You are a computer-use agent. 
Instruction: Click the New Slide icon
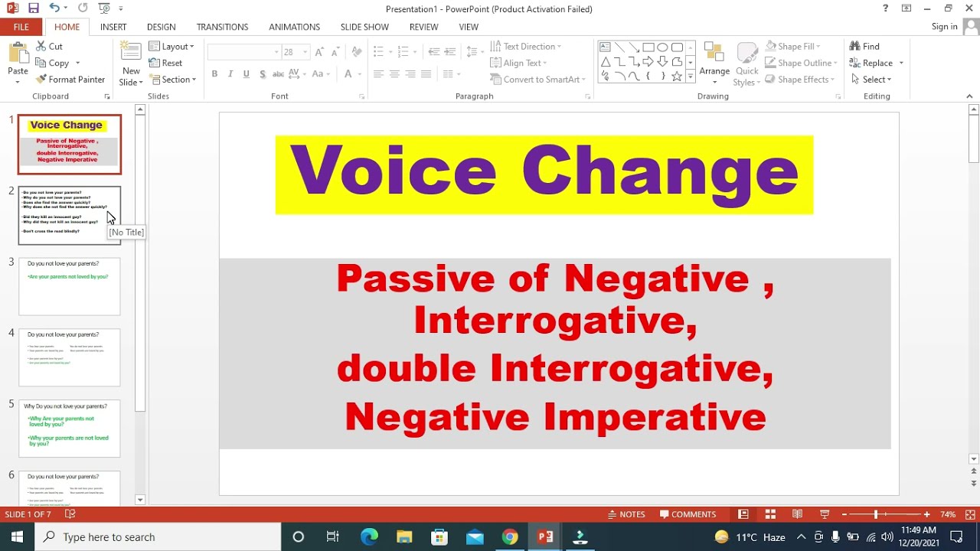pyautogui.click(x=131, y=53)
